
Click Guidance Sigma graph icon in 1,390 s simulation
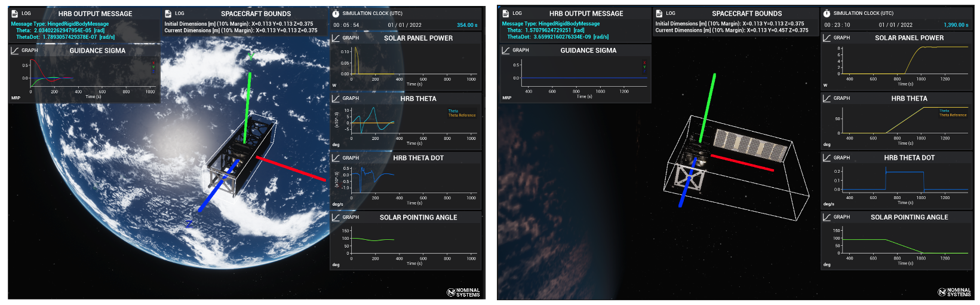point(506,50)
